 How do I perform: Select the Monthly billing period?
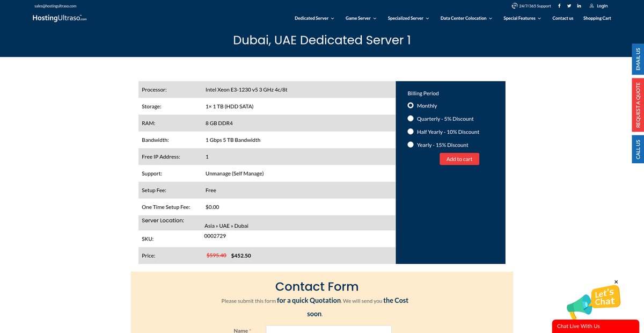tap(411, 106)
